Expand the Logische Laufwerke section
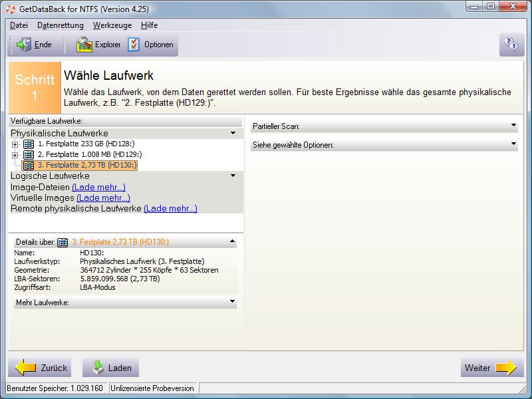This screenshot has width=532, height=399. (233, 176)
